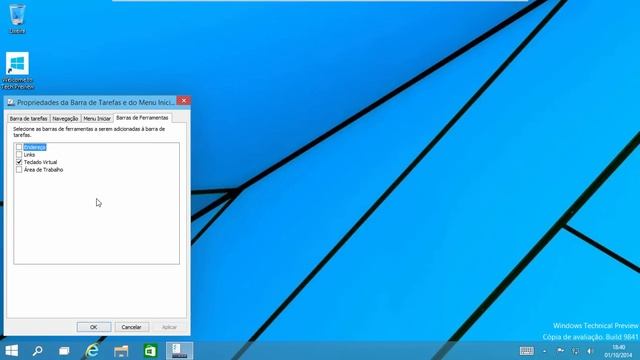The height and width of the screenshot is (360, 640).
Task: Open the touch keyboard tray icon
Action: pos(527,351)
